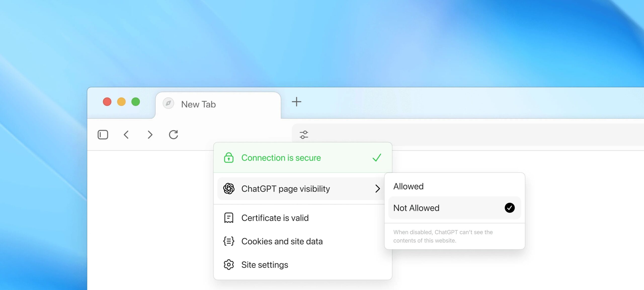Click the green connection checkmark

point(377,158)
